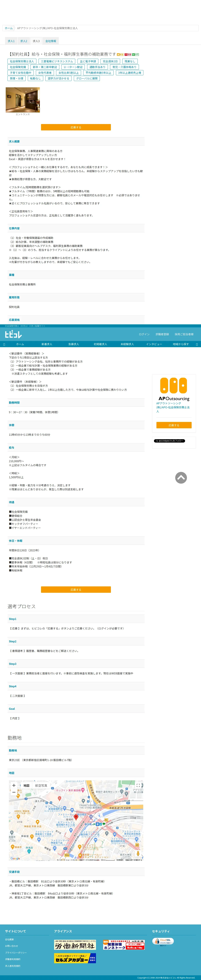Screen dimensions: 201x980
Task: Click the 三菱電機ビジネスシステム tag
Action: [x=57, y=61]
